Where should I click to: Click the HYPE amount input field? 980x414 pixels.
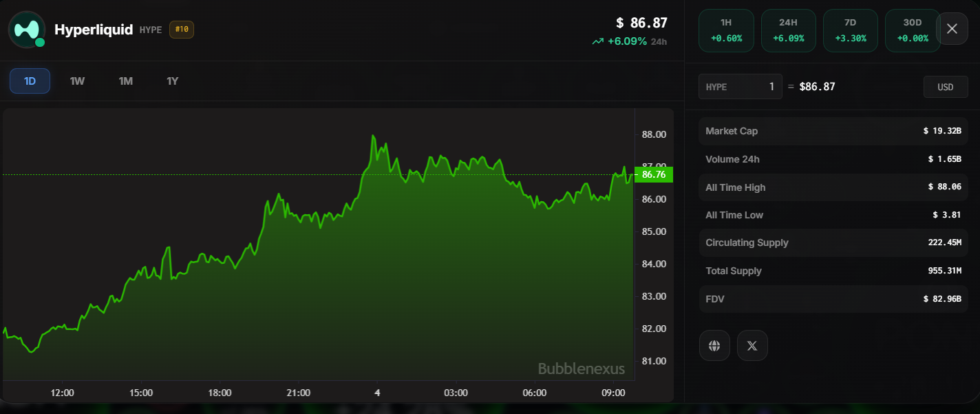(741, 87)
